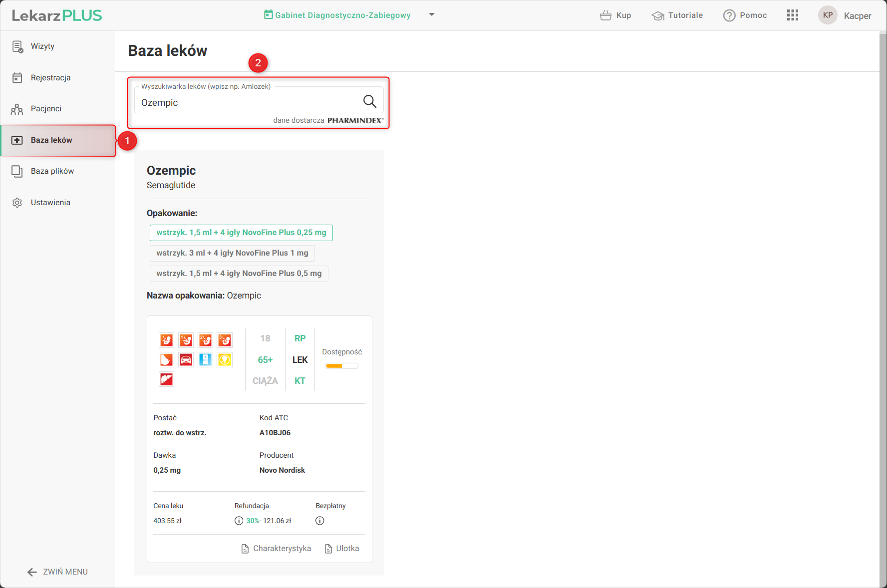Click the blue refrigerator storage icon
Image resolution: width=887 pixels, height=588 pixels.
206,360
